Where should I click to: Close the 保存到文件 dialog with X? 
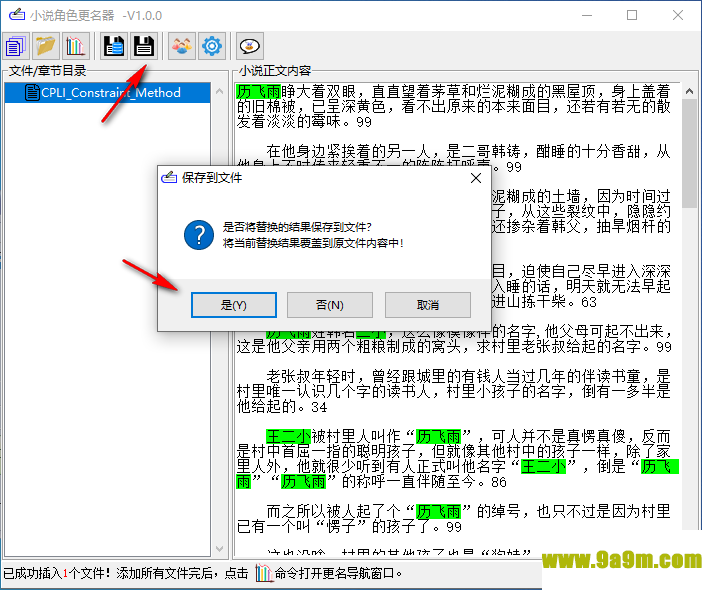476,178
